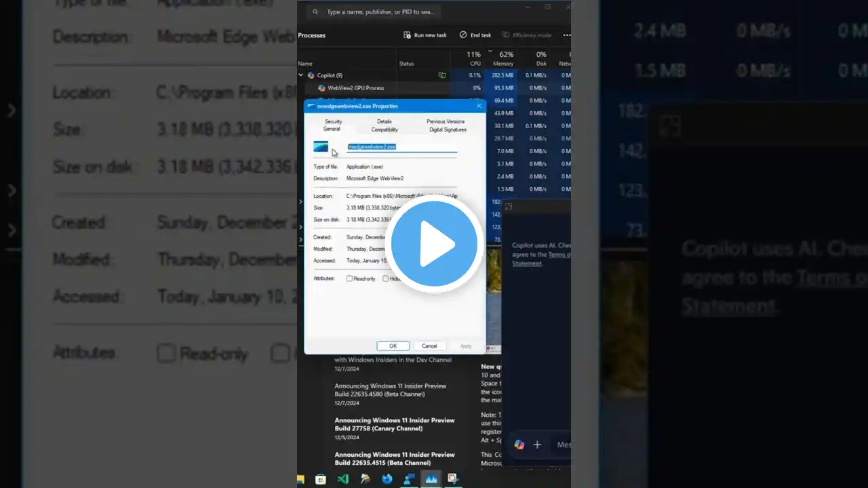Click the 'Application (.exe)' file type text
The height and width of the screenshot is (488, 868).
coord(365,167)
